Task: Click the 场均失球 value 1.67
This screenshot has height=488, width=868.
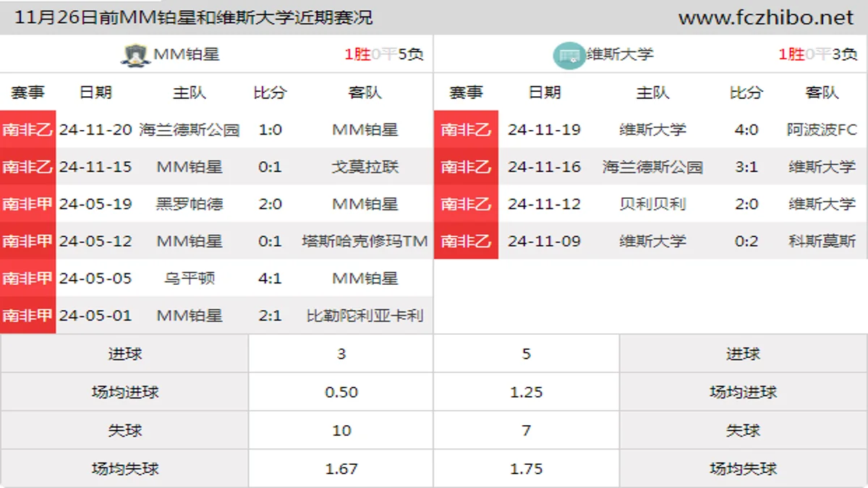Action: pos(341,468)
